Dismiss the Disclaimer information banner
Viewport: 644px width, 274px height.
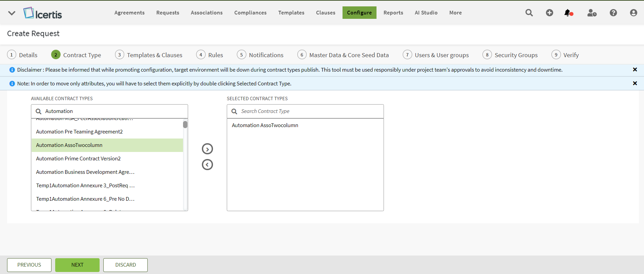635,70
